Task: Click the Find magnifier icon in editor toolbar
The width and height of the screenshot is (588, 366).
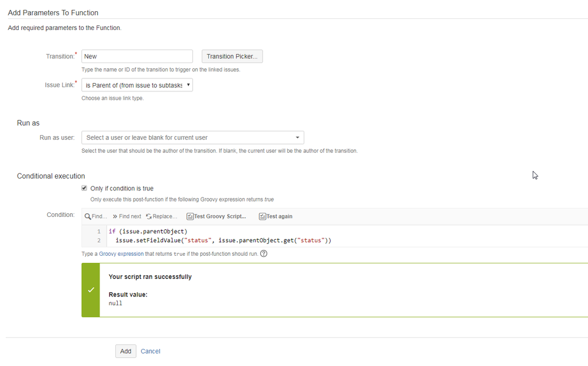Action: [x=88, y=216]
